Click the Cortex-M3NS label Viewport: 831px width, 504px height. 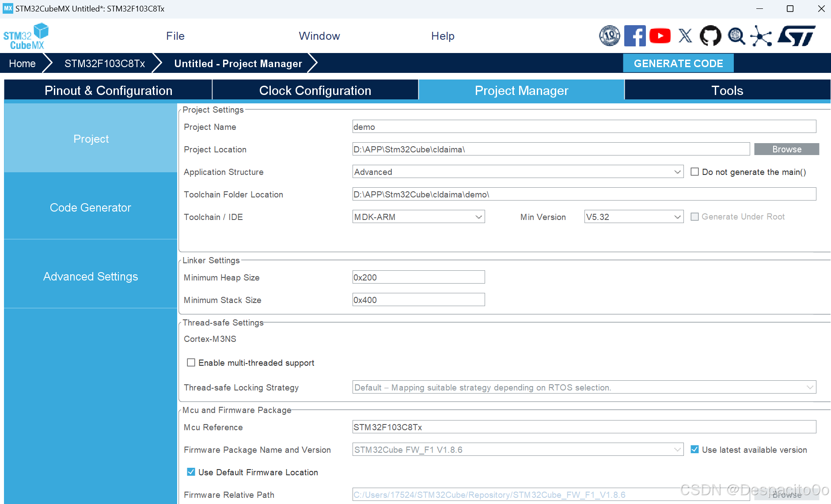click(210, 339)
